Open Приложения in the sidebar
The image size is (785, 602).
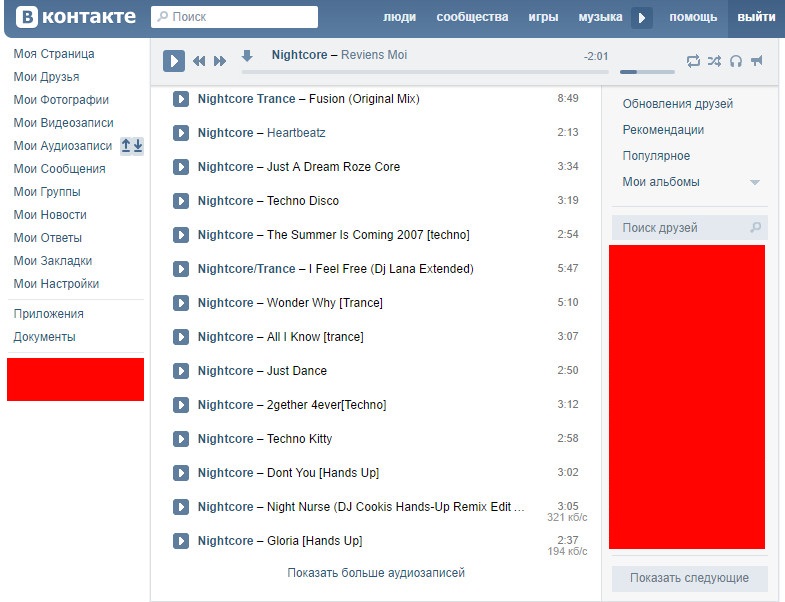(x=49, y=314)
